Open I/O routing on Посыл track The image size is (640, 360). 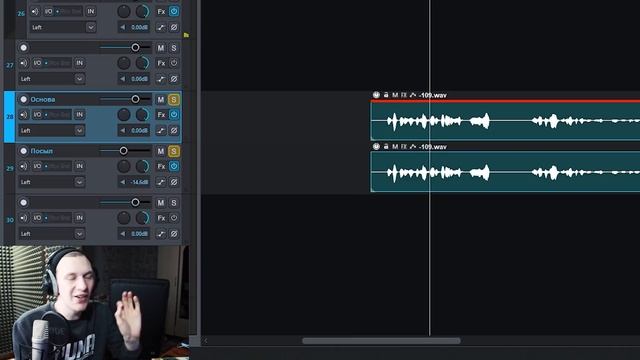(37, 166)
